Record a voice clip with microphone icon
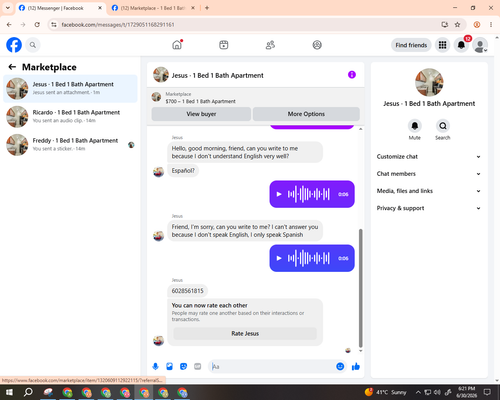 pos(155,367)
